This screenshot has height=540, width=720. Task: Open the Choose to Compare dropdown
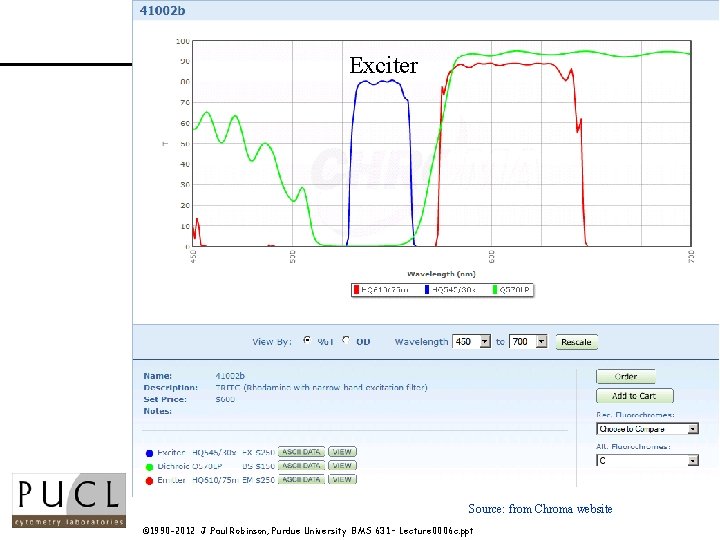[x=647, y=429]
